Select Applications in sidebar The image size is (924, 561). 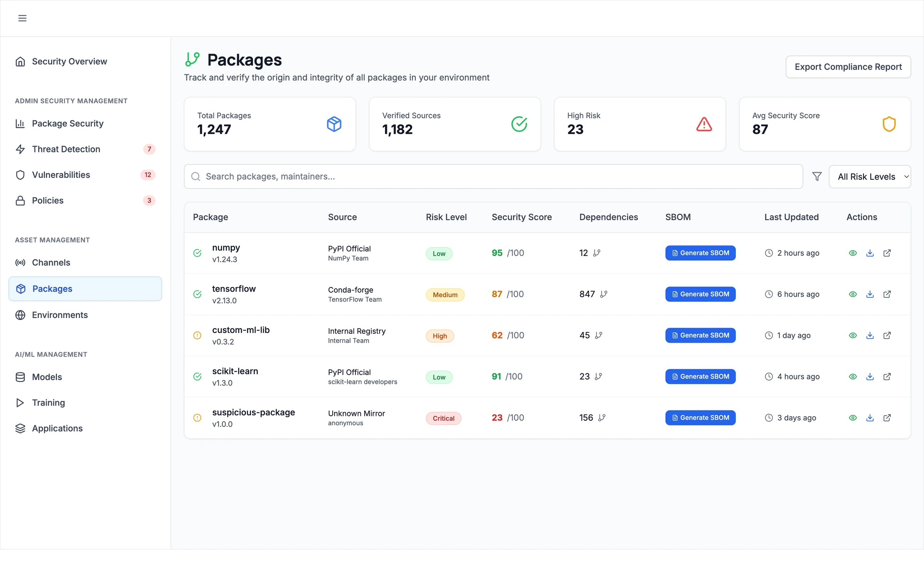coord(85,429)
